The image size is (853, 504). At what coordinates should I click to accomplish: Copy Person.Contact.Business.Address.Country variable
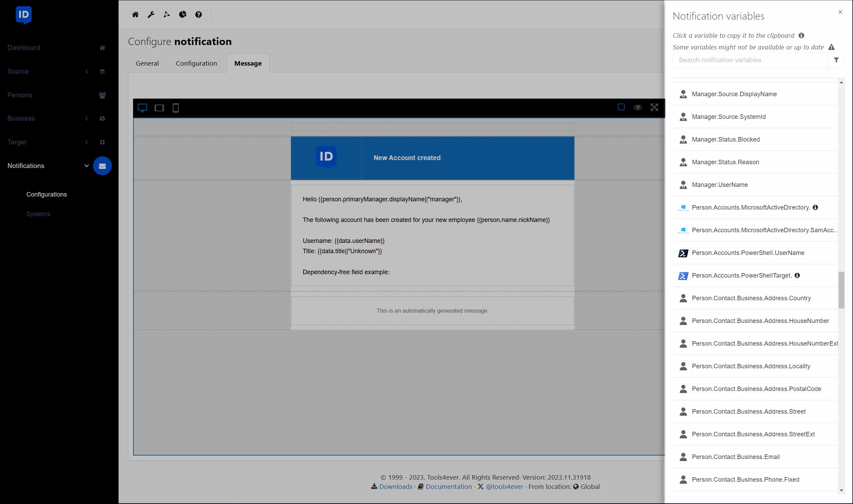click(x=755, y=298)
